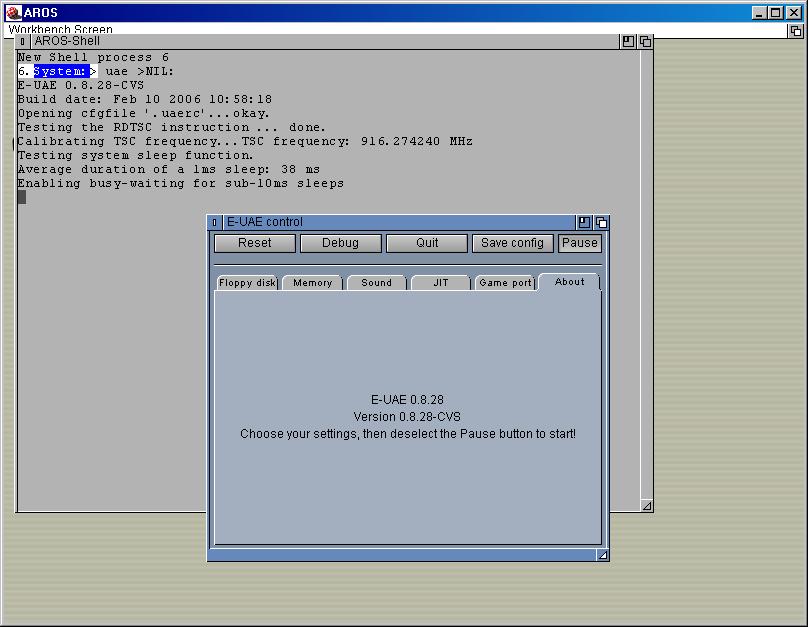Viewport: 808px width, 627px height.
Task: Click the 'Average duration of a 1ms sleep' line
Action: click(x=169, y=169)
